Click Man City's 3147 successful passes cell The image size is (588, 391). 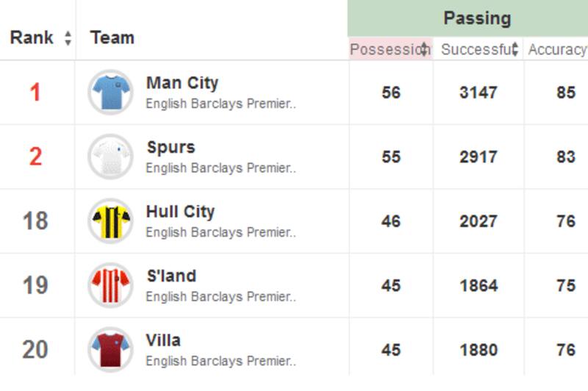coord(478,93)
